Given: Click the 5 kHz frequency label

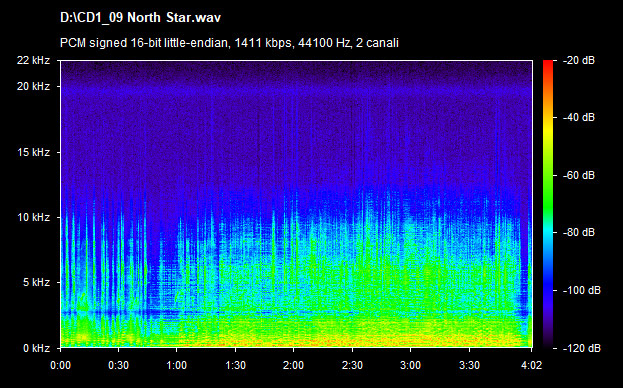Looking at the screenshot, I should (37, 282).
